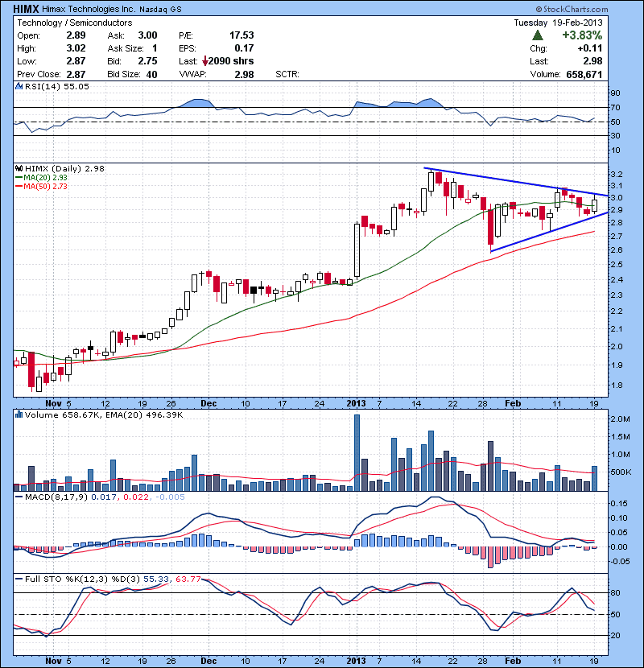The width and height of the screenshot is (644, 668).
Task: Click the upper blue descending trendline
Action: pos(516,182)
